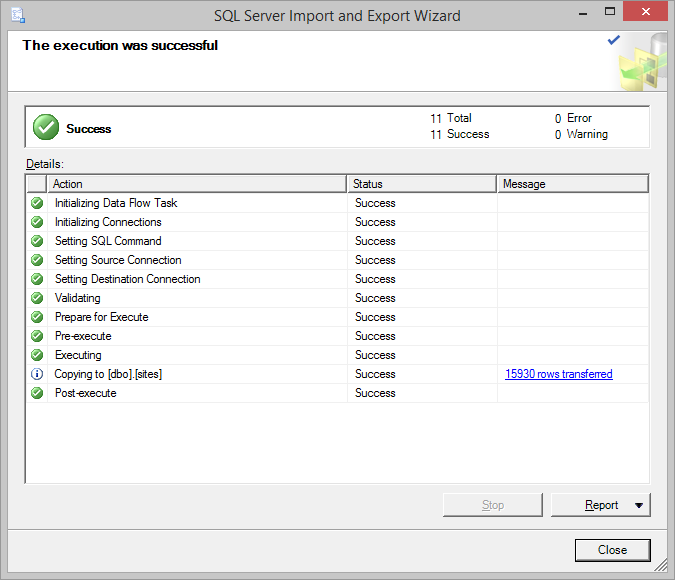Click green check icon beside Prepare for Execute

pyautogui.click(x=37, y=317)
